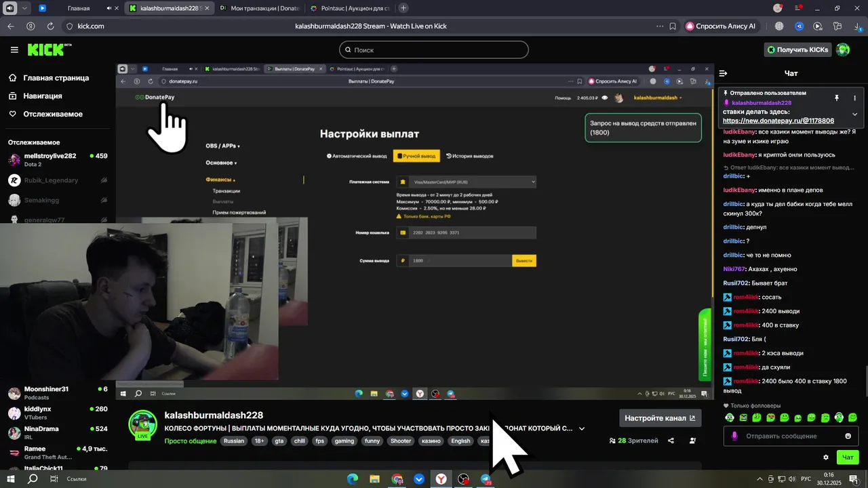Screen dimensions: 868x488
Task: Share the stream via share icon
Action: [671, 441]
